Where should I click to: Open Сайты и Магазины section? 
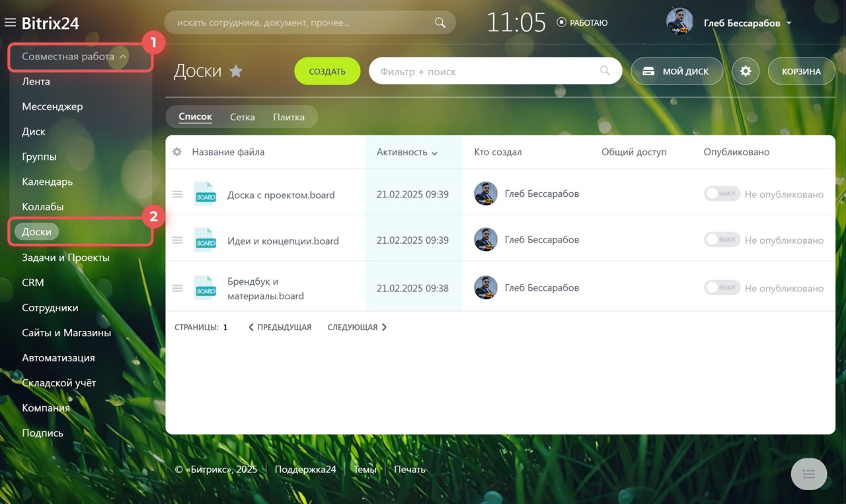coord(66,333)
